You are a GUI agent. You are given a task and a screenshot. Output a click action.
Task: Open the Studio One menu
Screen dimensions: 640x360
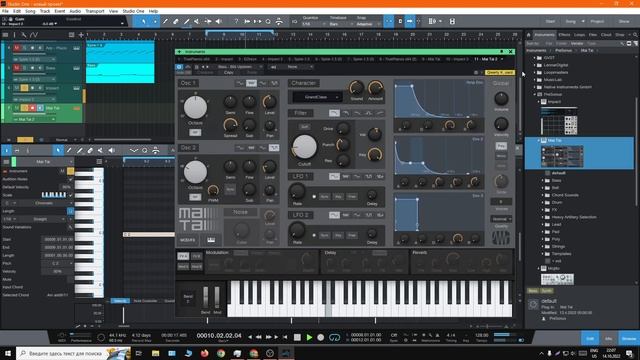tap(133, 11)
